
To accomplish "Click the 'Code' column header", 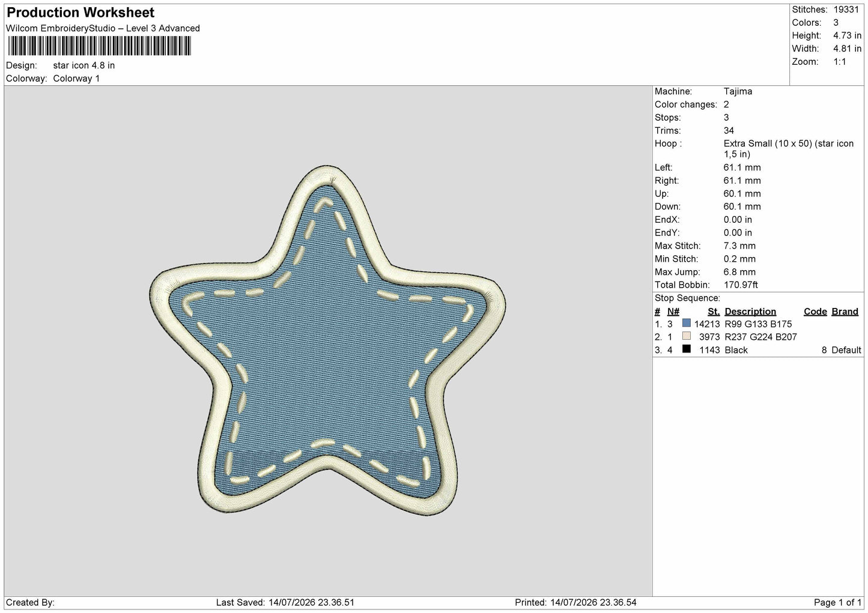I will tap(815, 312).
